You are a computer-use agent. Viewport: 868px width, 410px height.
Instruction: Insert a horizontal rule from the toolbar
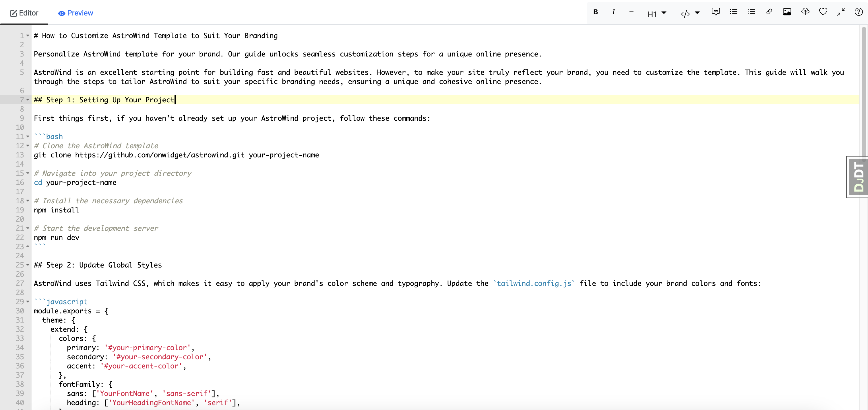click(x=631, y=12)
